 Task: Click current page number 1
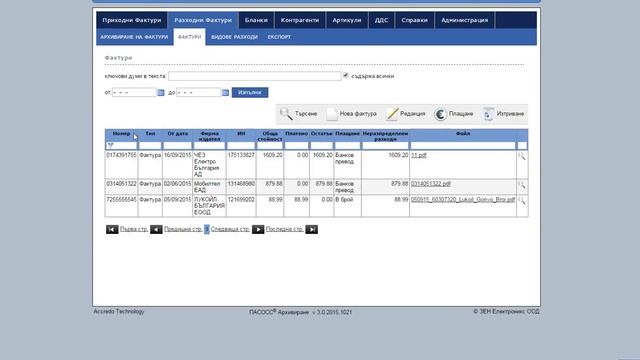(x=207, y=229)
